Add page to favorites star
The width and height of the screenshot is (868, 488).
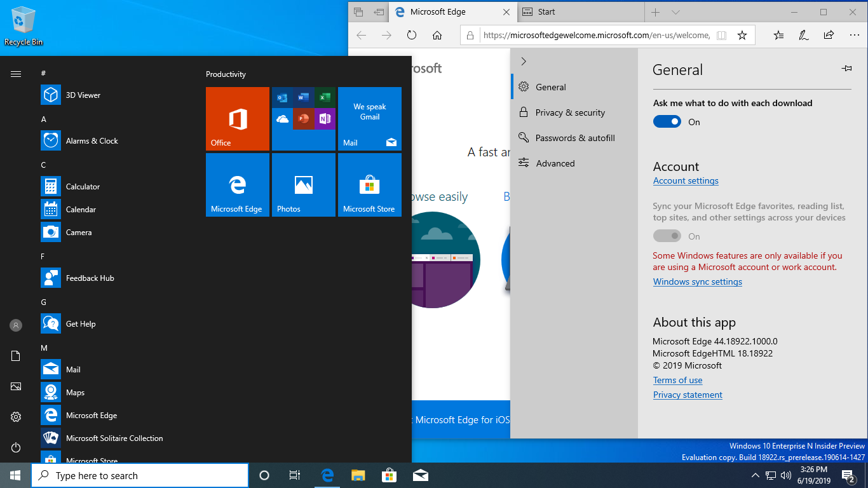click(x=742, y=36)
